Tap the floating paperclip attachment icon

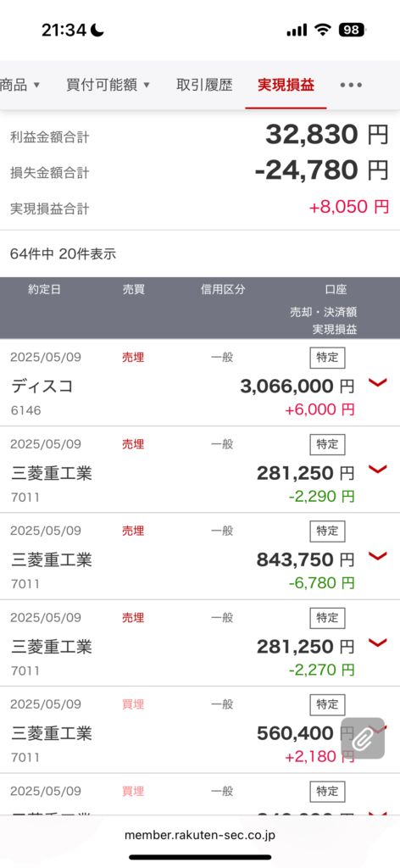point(363,738)
